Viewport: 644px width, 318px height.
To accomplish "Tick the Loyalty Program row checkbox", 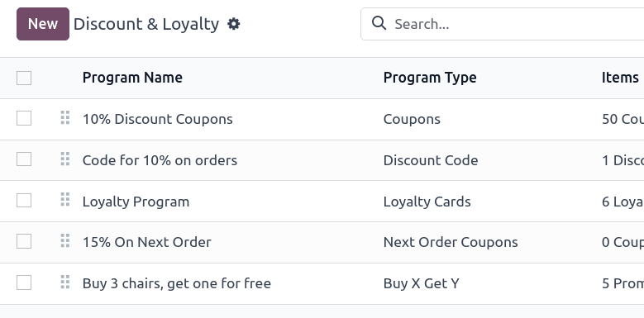I will tap(24, 200).
